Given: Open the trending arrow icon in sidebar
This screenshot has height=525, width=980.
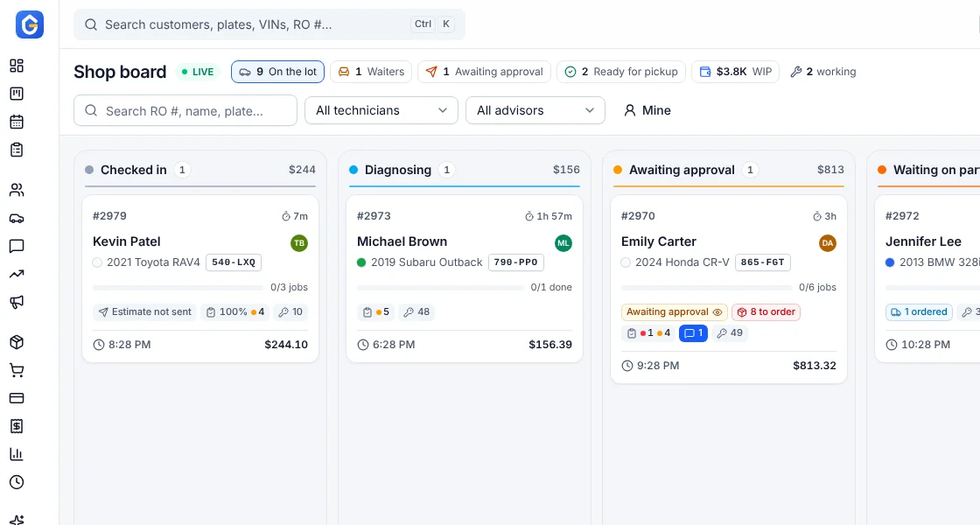Looking at the screenshot, I should (17, 274).
